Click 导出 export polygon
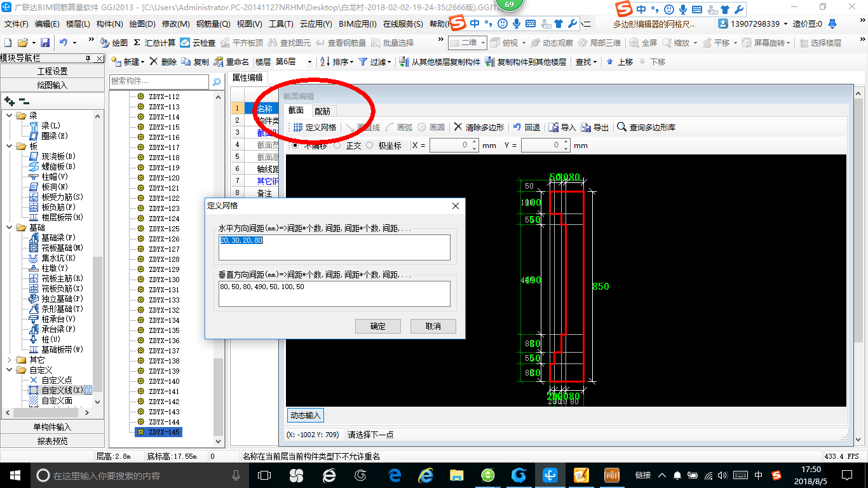This screenshot has width=868, height=488. click(x=595, y=127)
